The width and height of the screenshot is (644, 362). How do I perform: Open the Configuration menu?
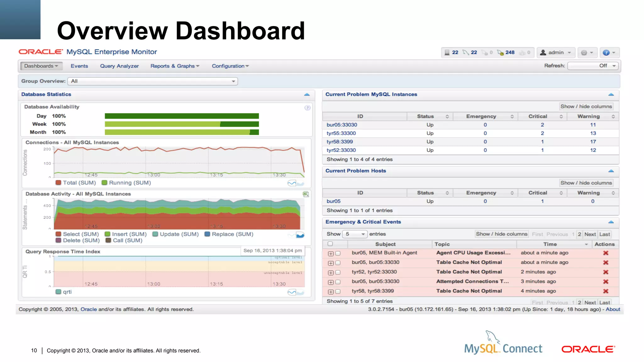(x=230, y=66)
